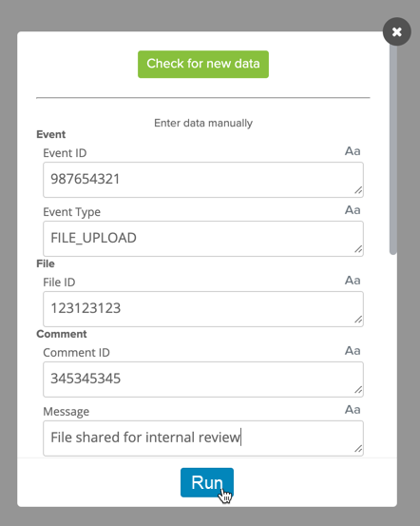
Task: Click the Aa icon beside Event Type
Action: [x=353, y=210]
